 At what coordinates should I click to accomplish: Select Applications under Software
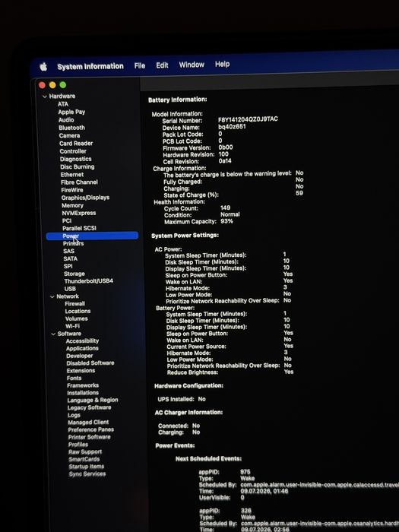82,348
